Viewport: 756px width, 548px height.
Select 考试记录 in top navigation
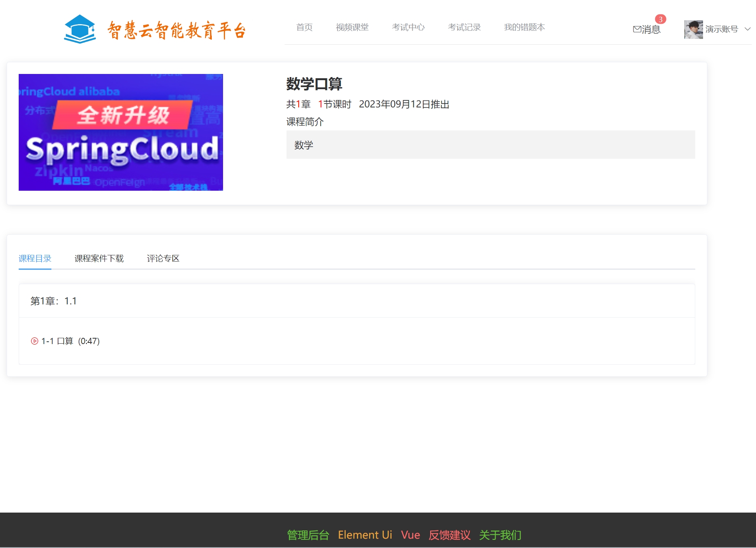[x=464, y=27]
